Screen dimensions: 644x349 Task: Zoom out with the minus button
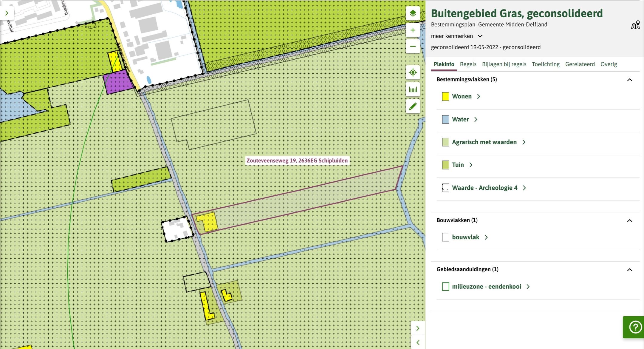click(413, 47)
